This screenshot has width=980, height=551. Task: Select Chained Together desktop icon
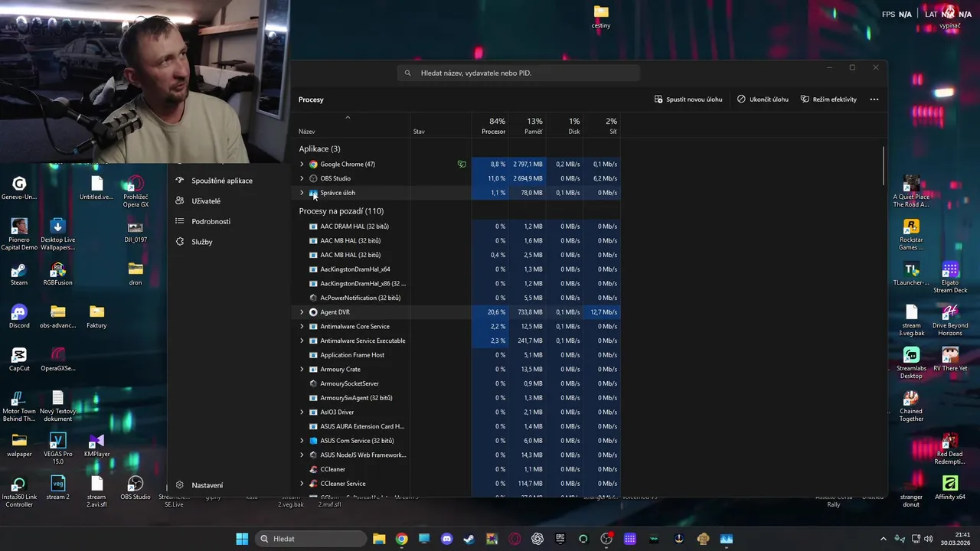tap(911, 406)
